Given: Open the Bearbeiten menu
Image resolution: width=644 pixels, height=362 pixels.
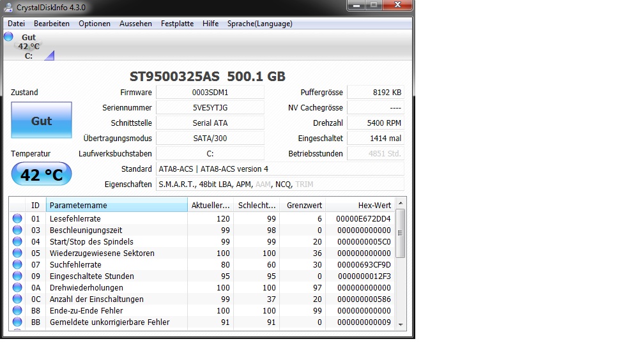Looking at the screenshot, I should (52, 24).
